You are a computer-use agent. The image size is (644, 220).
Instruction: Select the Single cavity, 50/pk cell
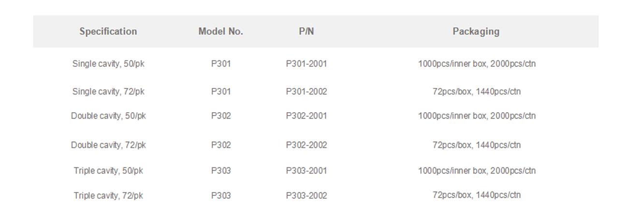tap(108, 64)
